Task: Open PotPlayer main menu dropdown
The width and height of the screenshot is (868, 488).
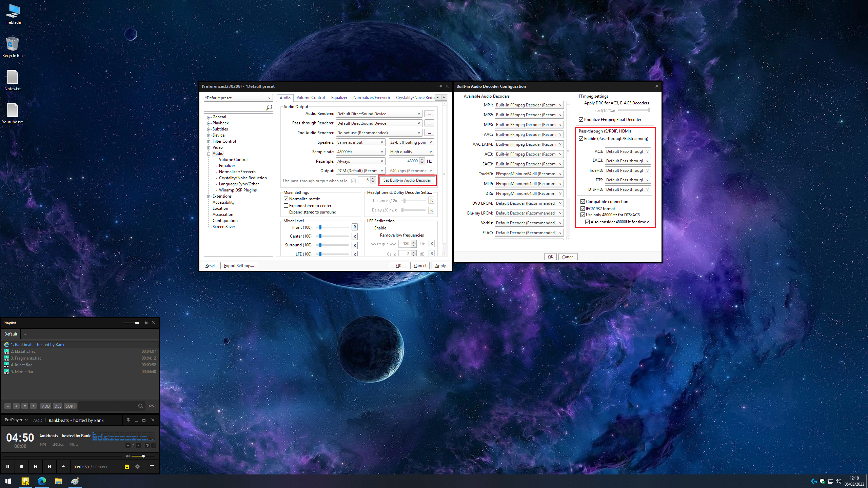Action: tap(16, 420)
